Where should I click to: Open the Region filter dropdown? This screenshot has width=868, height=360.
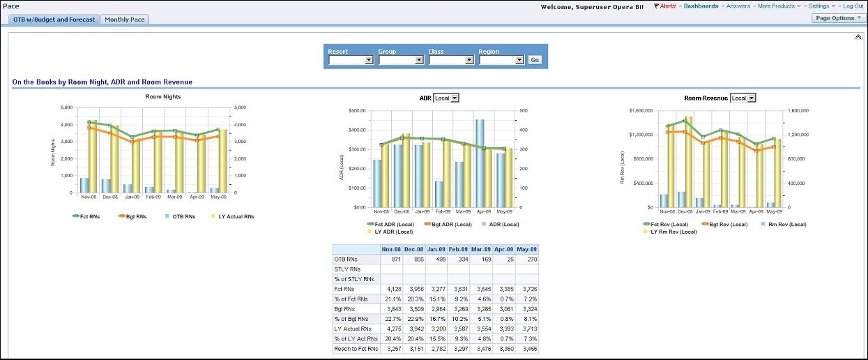pos(501,60)
